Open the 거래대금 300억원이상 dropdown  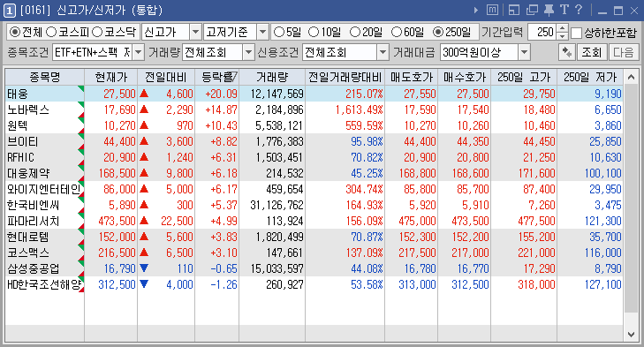click(x=524, y=52)
